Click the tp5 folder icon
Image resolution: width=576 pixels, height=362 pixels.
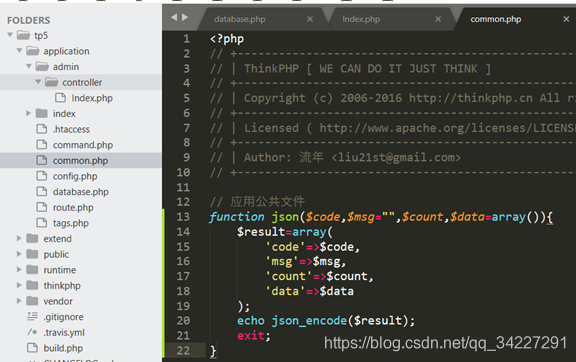(x=24, y=35)
